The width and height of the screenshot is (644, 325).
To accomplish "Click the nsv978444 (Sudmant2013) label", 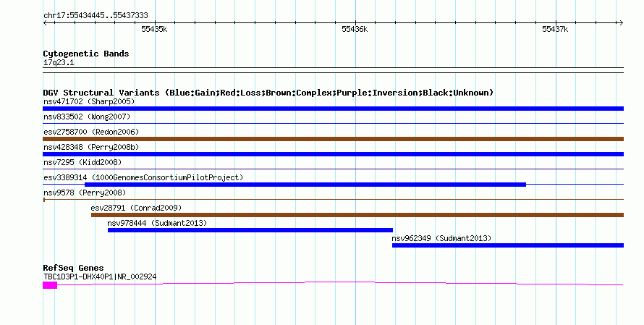I will [x=157, y=223].
